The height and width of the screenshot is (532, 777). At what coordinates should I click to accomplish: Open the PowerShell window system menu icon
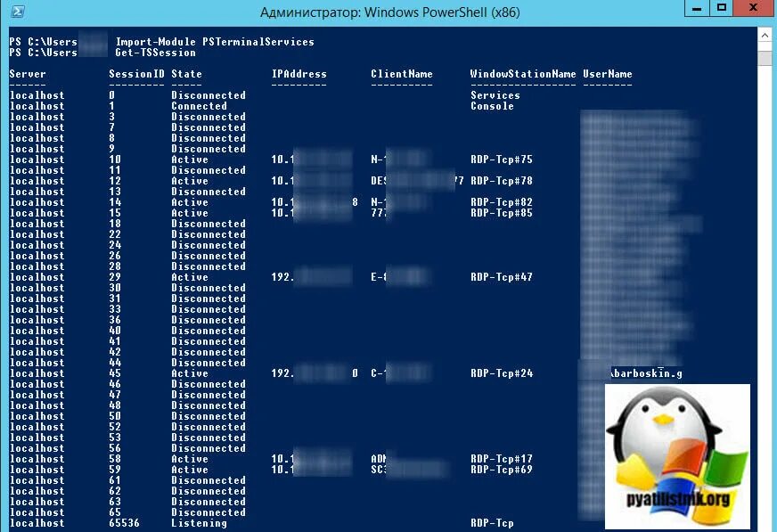(18, 11)
